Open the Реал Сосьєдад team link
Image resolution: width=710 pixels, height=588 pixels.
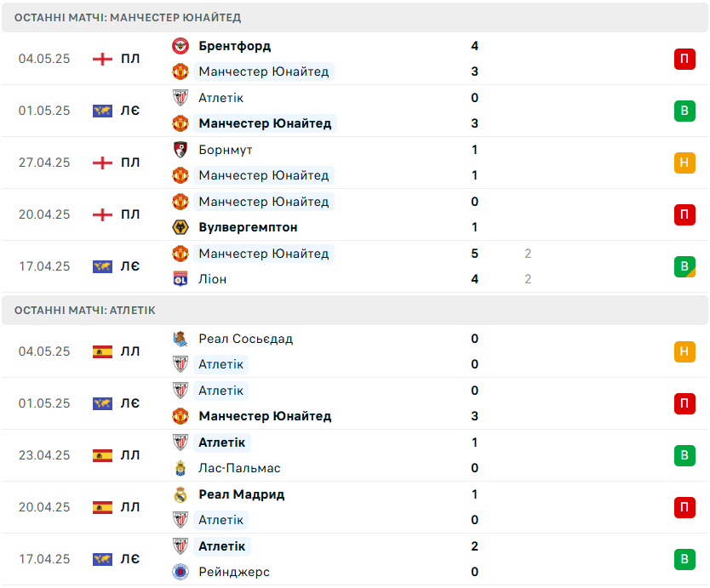click(245, 339)
